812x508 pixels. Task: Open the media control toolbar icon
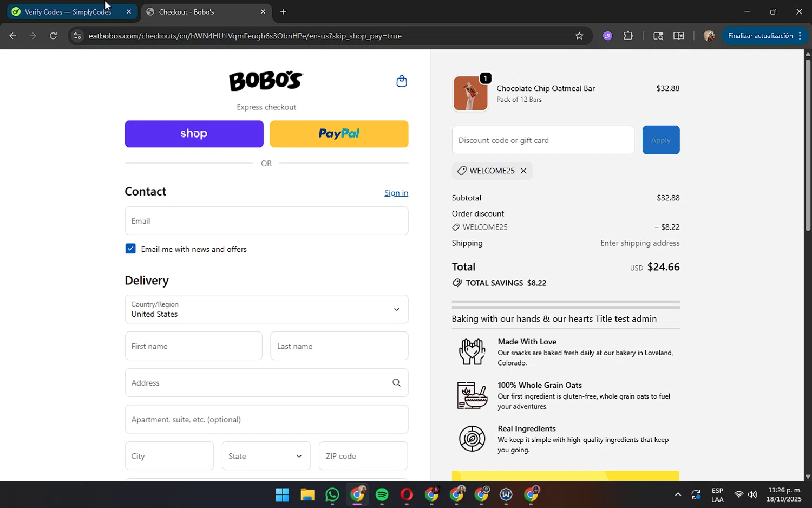click(658, 36)
